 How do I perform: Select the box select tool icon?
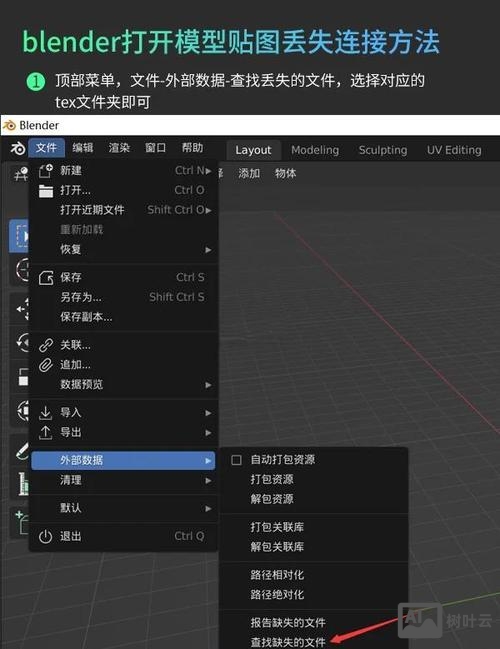click(x=19, y=236)
